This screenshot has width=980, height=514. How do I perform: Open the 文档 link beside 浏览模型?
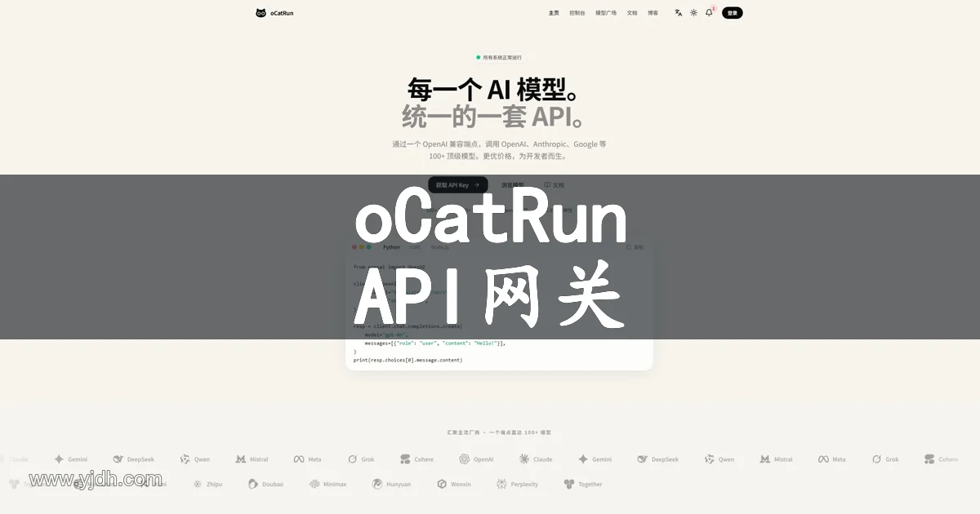pyautogui.click(x=554, y=185)
